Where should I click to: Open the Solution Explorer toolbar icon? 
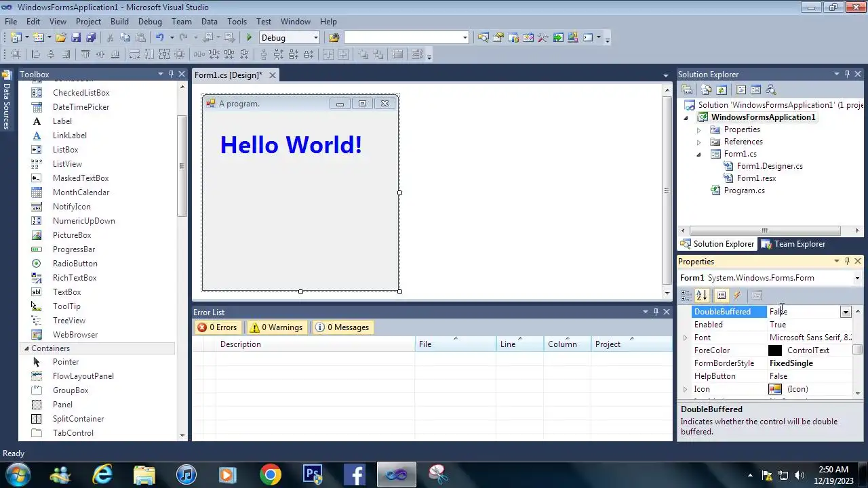(x=483, y=38)
